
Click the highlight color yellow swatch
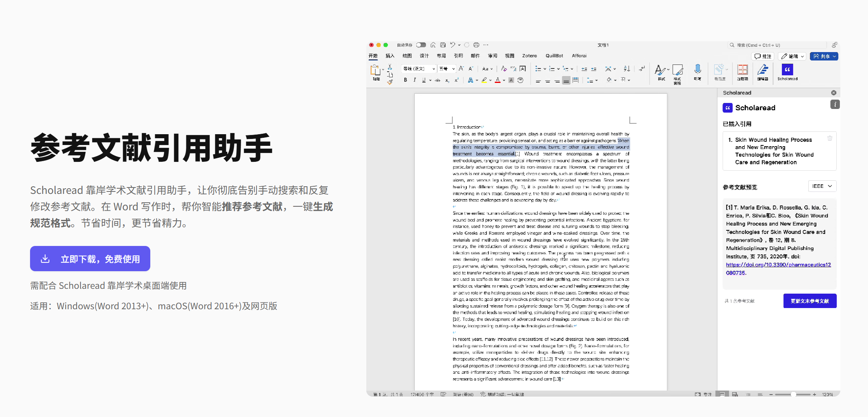pyautogui.click(x=484, y=80)
